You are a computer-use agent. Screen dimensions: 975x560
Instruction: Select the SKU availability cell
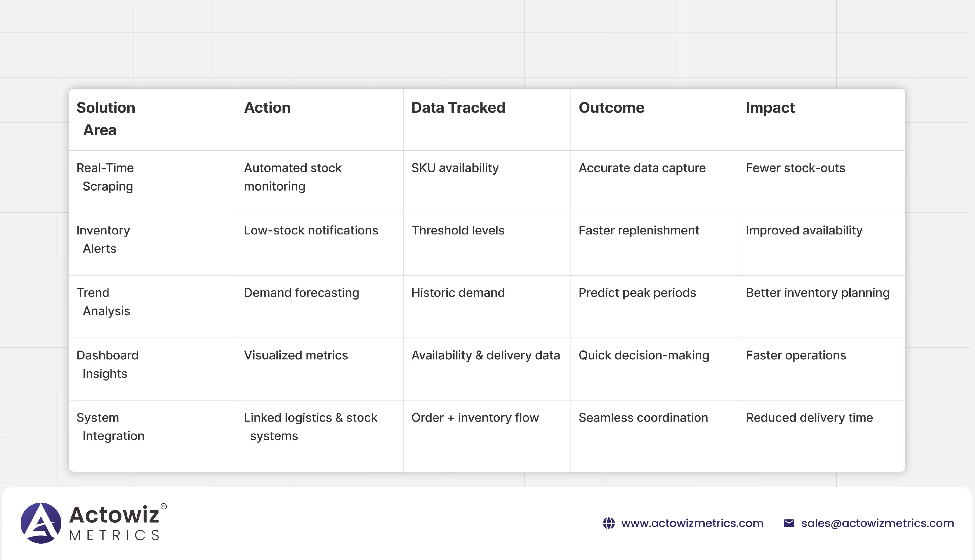point(455,168)
